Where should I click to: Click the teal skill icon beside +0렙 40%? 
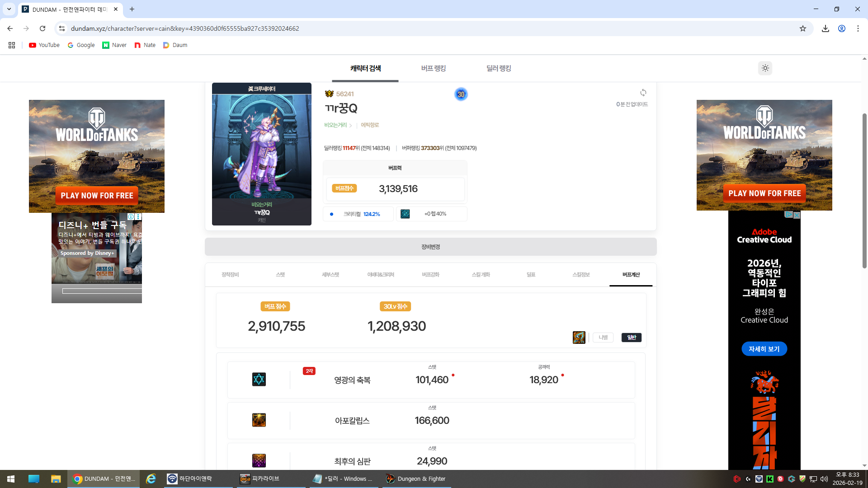click(x=405, y=214)
